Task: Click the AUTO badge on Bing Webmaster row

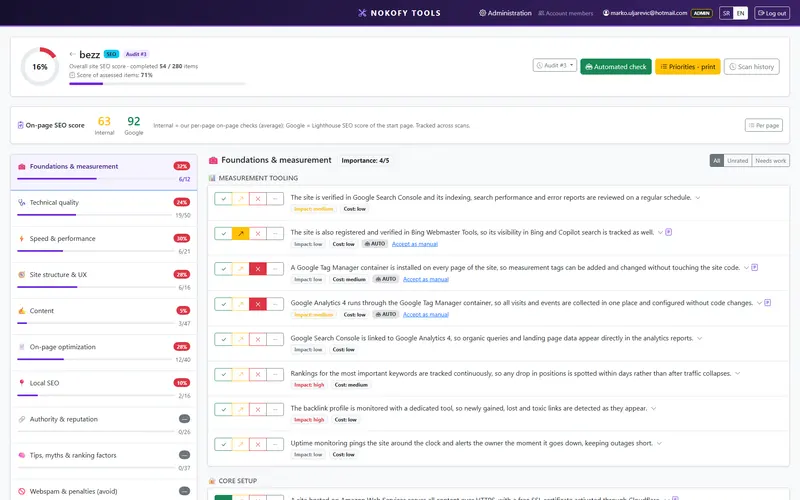Action: pyautogui.click(x=375, y=244)
